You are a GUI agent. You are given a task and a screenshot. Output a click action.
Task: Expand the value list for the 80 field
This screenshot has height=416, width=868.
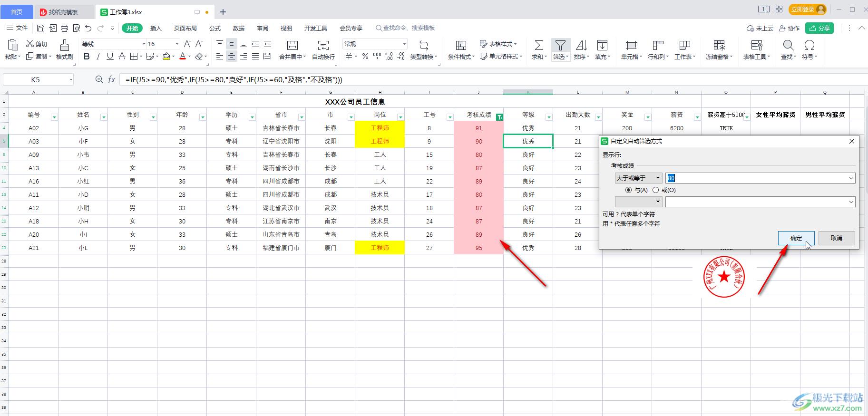point(851,178)
